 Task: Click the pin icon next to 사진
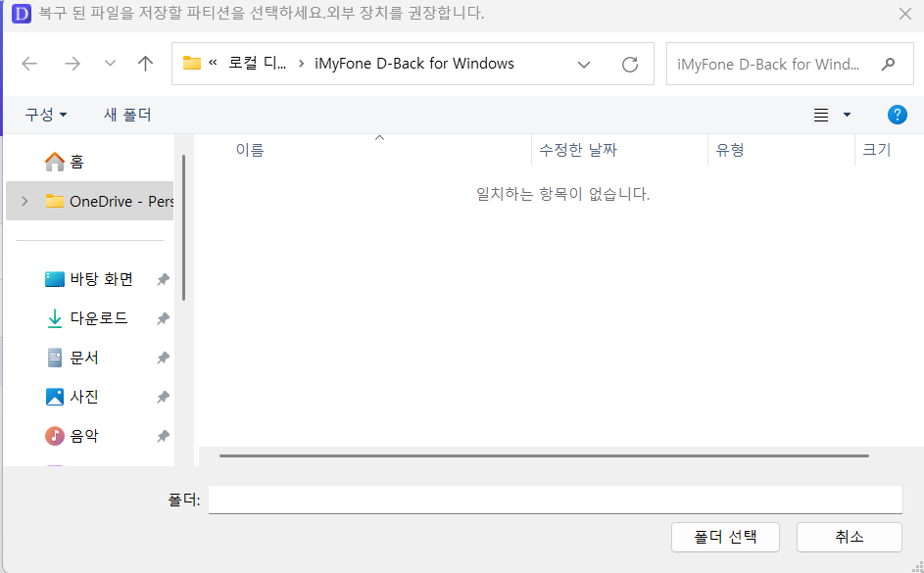tap(163, 398)
